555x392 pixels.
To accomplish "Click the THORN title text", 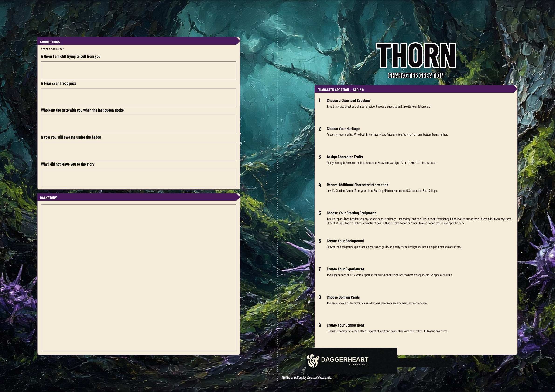I will click(416, 55).
